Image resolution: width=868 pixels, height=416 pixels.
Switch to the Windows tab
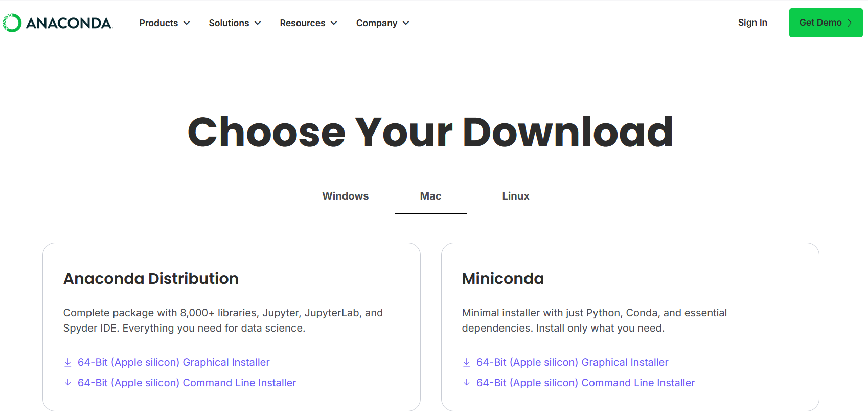346,196
